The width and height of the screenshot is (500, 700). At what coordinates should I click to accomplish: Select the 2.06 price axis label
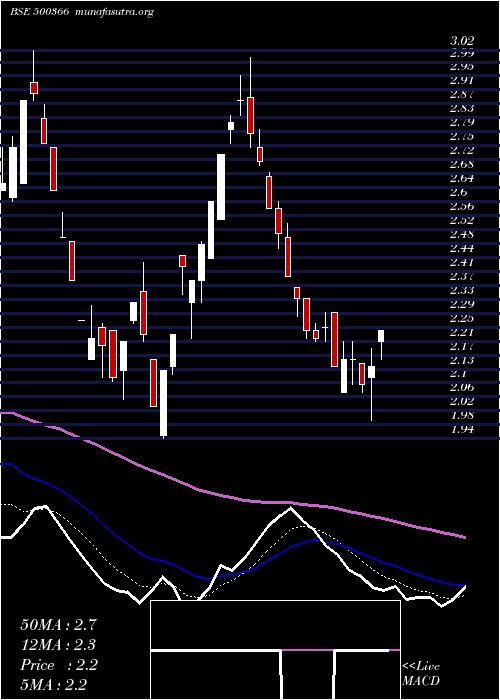(462, 387)
